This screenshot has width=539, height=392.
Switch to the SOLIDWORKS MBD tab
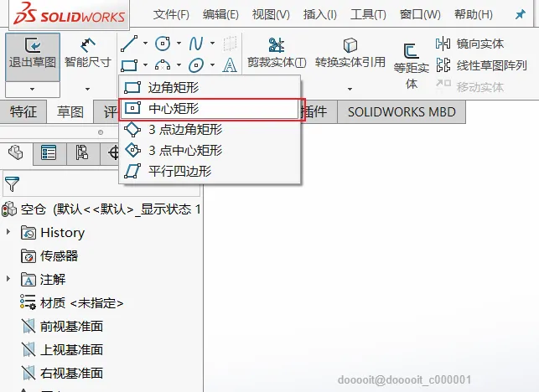point(402,112)
